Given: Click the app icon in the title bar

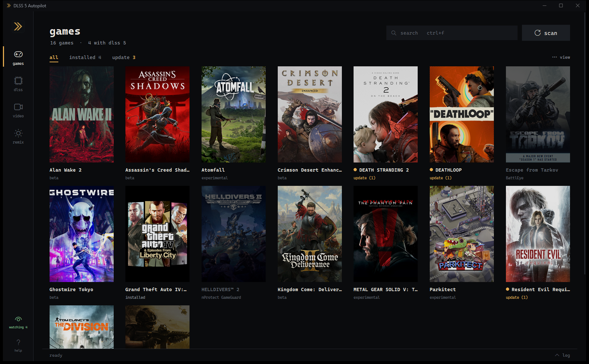Looking at the screenshot, I should click(x=9, y=5).
